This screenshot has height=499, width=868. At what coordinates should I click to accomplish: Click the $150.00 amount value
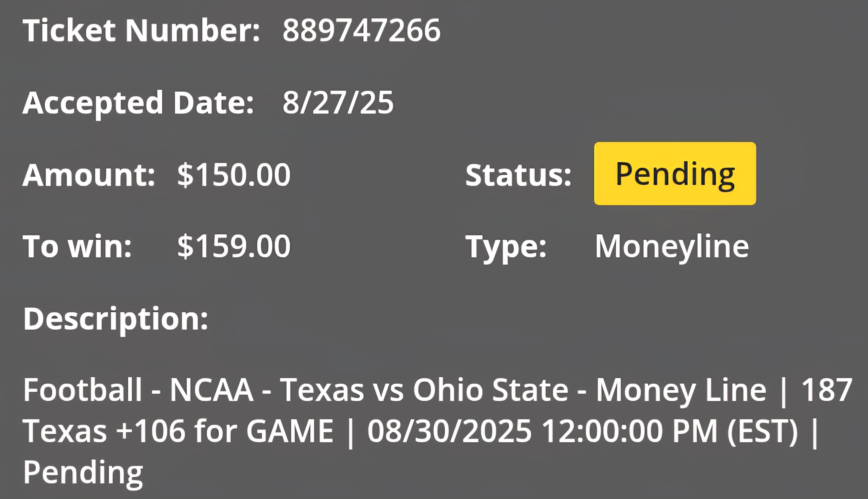pos(234,175)
